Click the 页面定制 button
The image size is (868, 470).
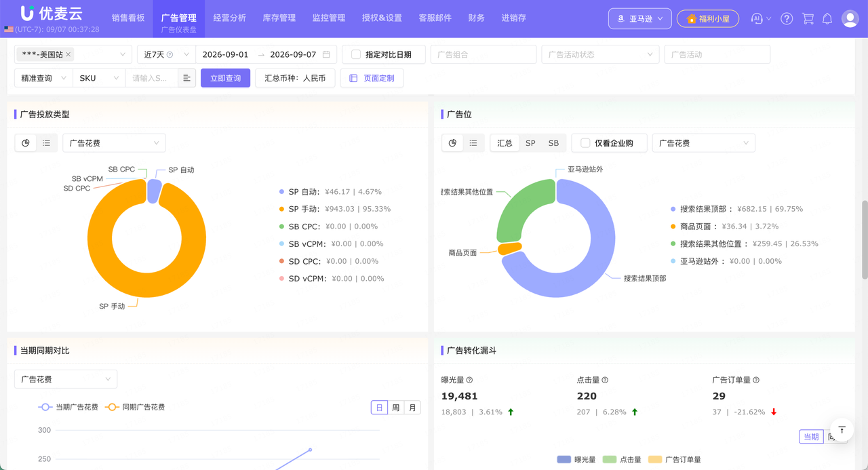[372, 78]
